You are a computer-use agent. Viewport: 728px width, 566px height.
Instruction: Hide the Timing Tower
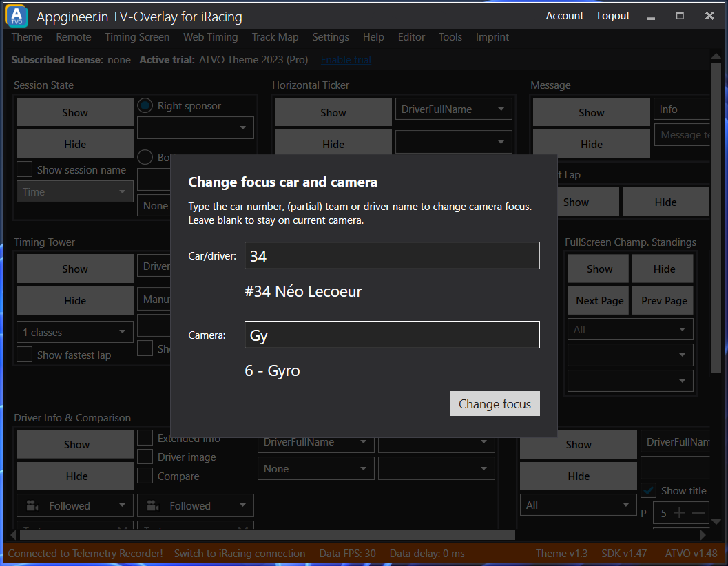click(x=75, y=300)
